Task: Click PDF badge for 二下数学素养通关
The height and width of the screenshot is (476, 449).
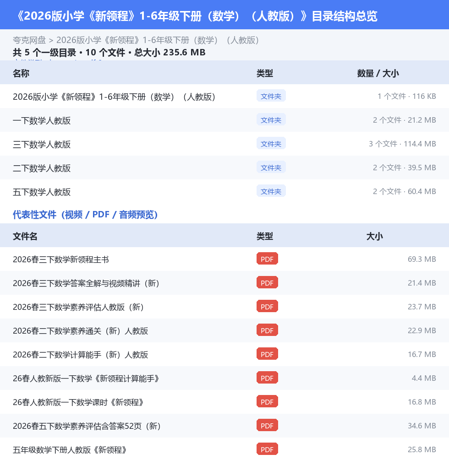Action: pyautogui.click(x=267, y=330)
